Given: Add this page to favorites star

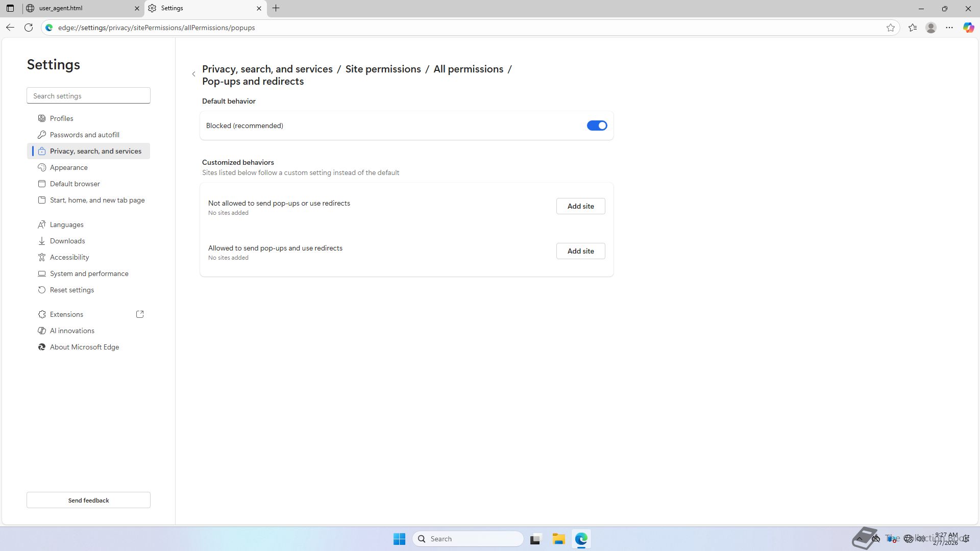Looking at the screenshot, I should [891, 28].
